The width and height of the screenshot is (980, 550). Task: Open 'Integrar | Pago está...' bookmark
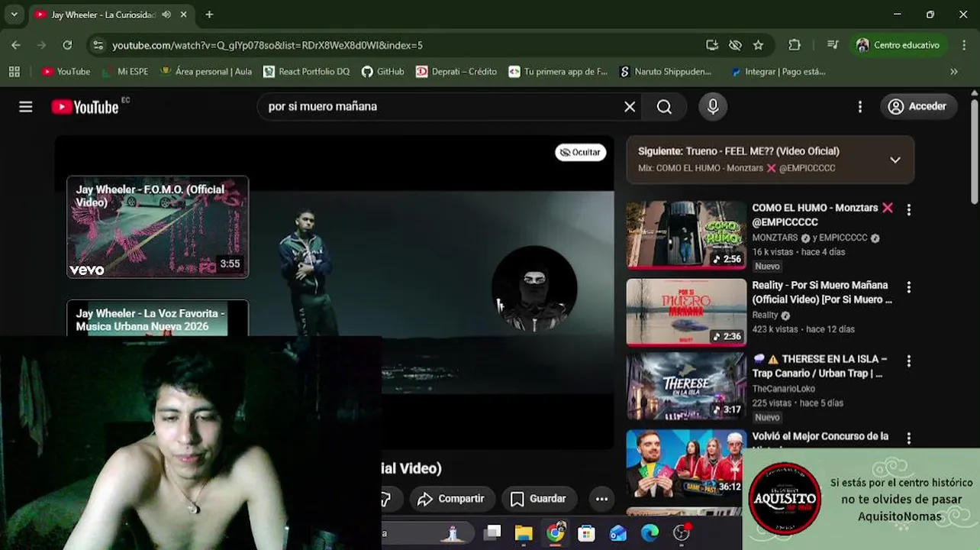(778, 72)
